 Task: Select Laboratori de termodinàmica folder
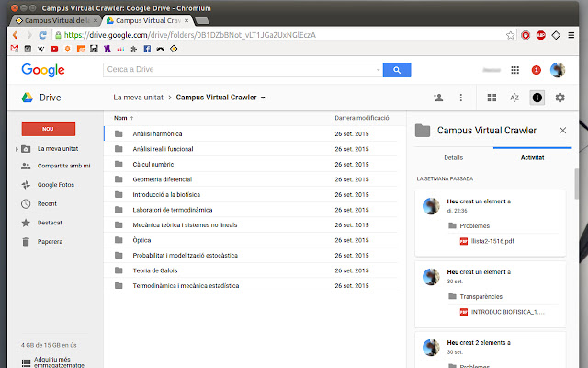click(x=250, y=210)
